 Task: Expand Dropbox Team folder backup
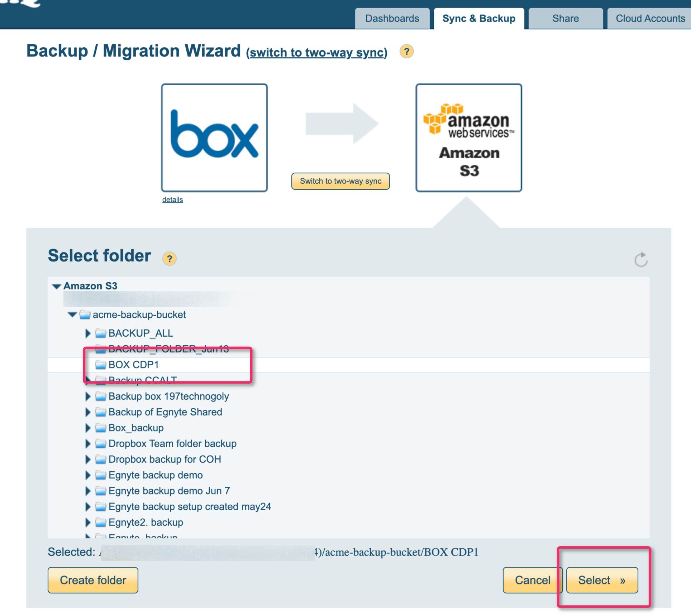point(88,444)
